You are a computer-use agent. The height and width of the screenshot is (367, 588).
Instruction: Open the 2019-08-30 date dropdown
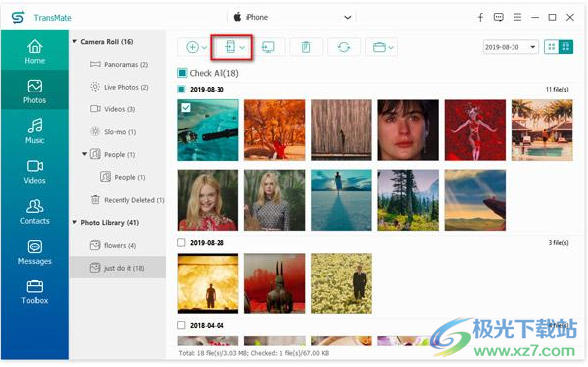(x=511, y=47)
